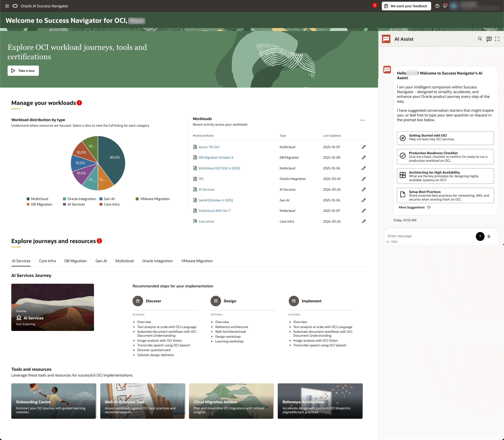
Task: Open the help question mark icon
Action: [437, 6]
